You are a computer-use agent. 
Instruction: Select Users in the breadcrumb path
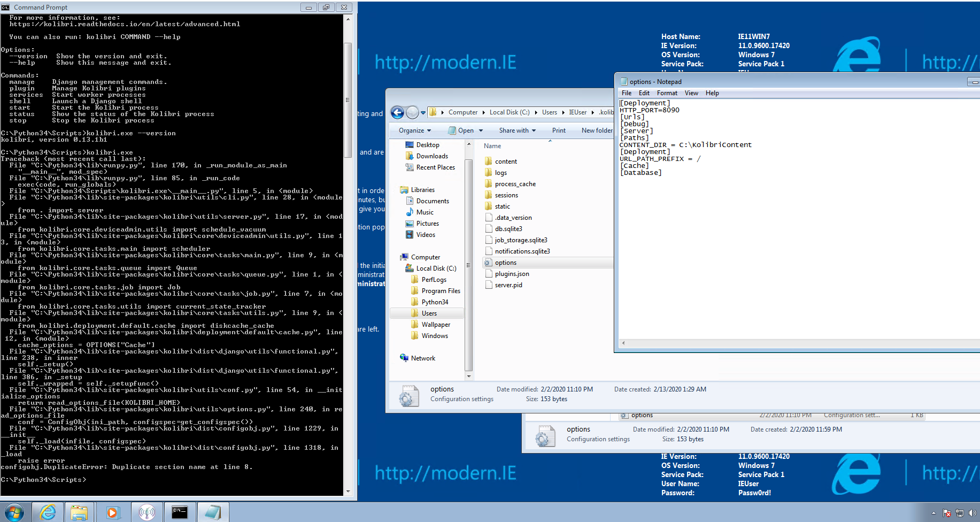tap(550, 112)
